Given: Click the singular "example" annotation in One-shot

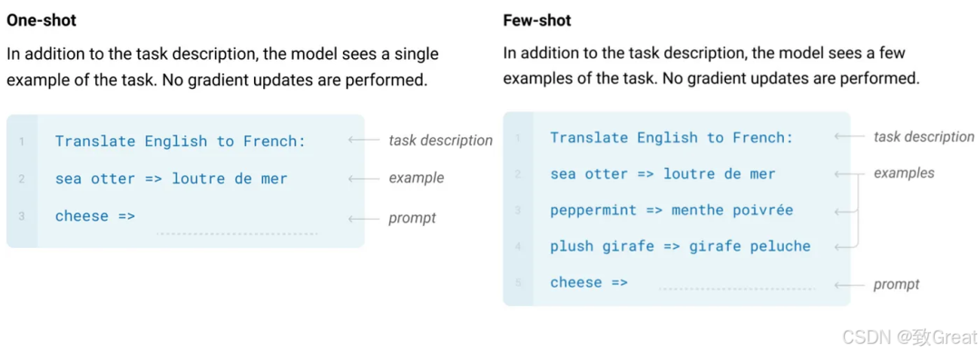Looking at the screenshot, I should click(x=416, y=178).
